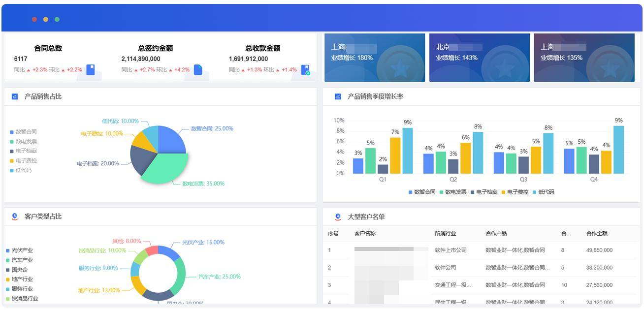This screenshot has height=310, width=644.
Task: Click the user icon beside 大型客户名单 title
Action: tap(338, 217)
